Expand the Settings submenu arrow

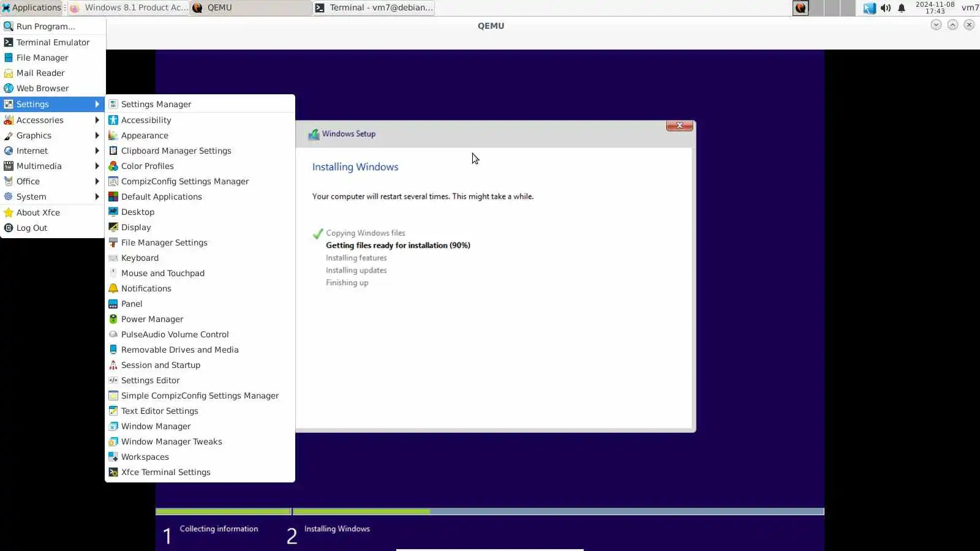point(97,104)
